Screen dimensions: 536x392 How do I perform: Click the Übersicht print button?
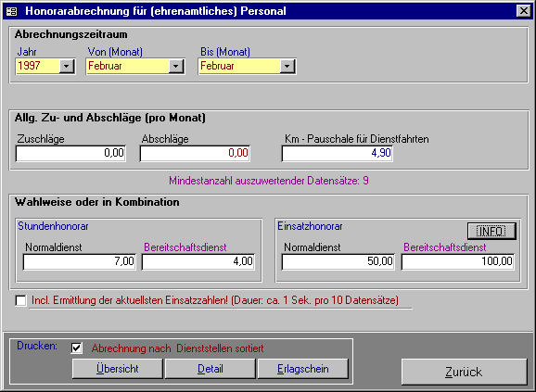117,369
